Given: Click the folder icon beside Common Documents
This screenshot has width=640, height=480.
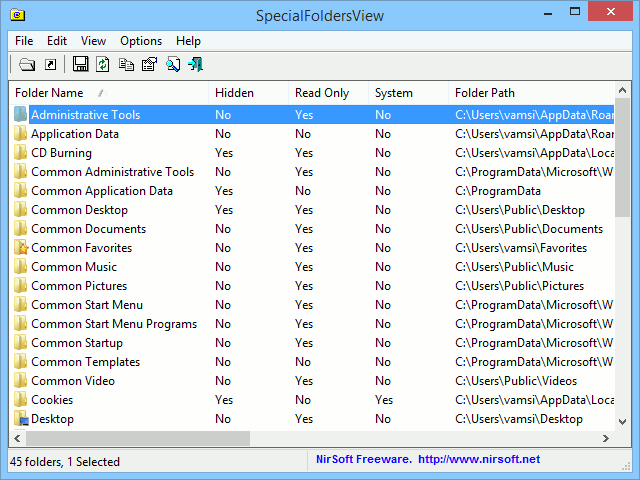Looking at the screenshot, I should coord(20,229).
